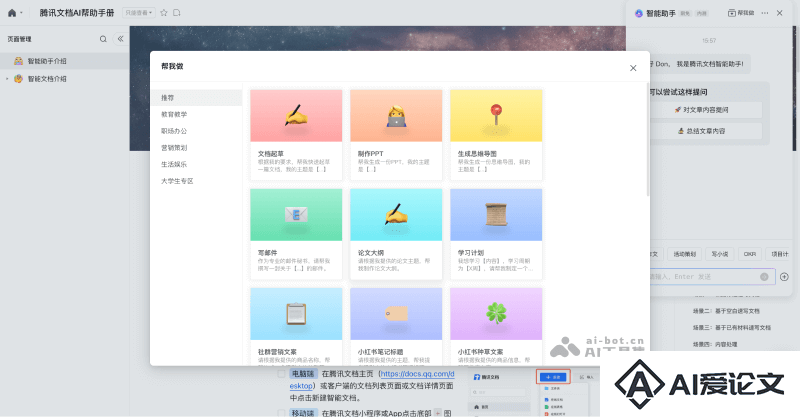Click the dialog's vertical scrollbar
Screen dimensions: 800x417
(x=648, y=139)
